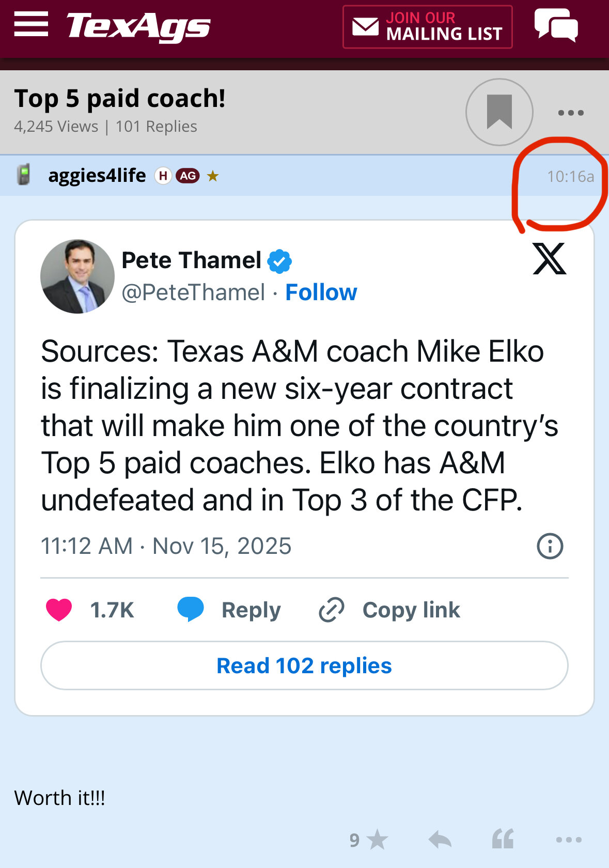Like the tweet with heart icon
Screen dimensions: 609x868
59,610
